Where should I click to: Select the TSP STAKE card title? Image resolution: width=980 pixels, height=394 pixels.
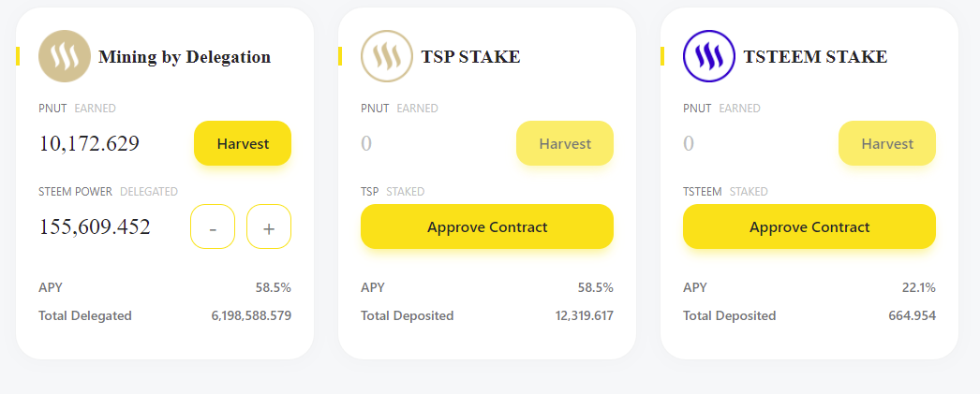point(470,57)
